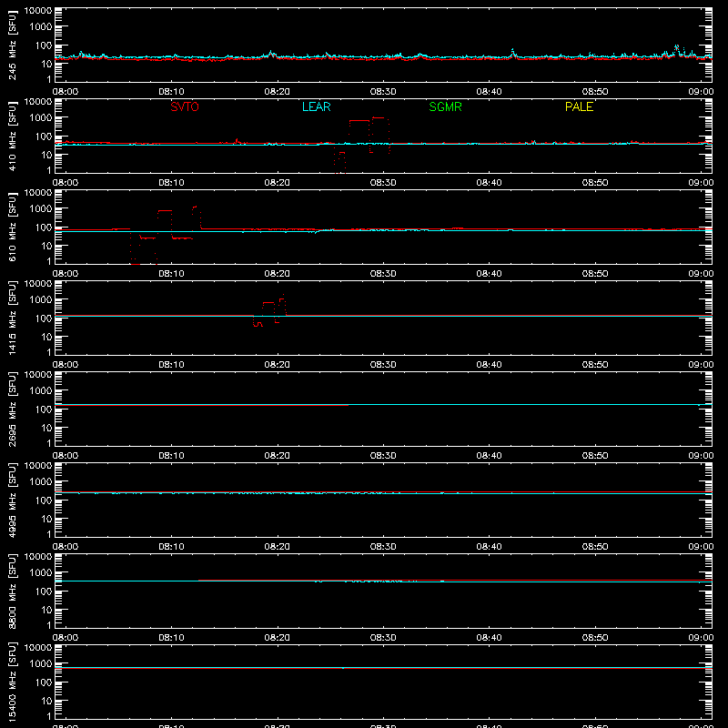The image size is (728, 728).
Task: Click the 1000 tick label of 15400 MHz panel
Action: click(41, 663)
